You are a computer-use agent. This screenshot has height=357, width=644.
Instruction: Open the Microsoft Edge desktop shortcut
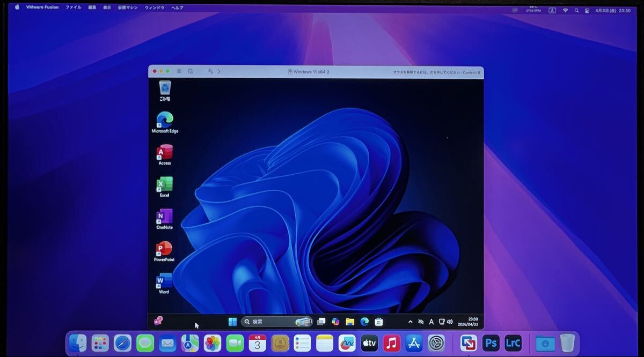(165, 120)
